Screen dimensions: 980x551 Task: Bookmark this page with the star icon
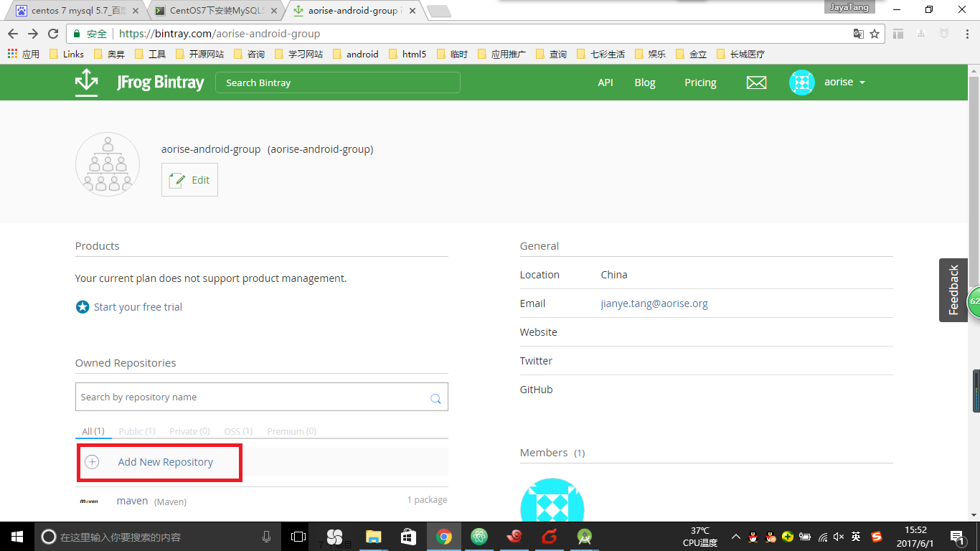(875, 34)
